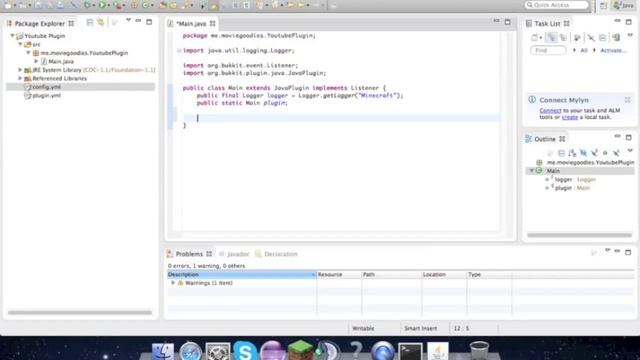Run the program with the green Run button
The image size is (640, 360).
point(102,5)
